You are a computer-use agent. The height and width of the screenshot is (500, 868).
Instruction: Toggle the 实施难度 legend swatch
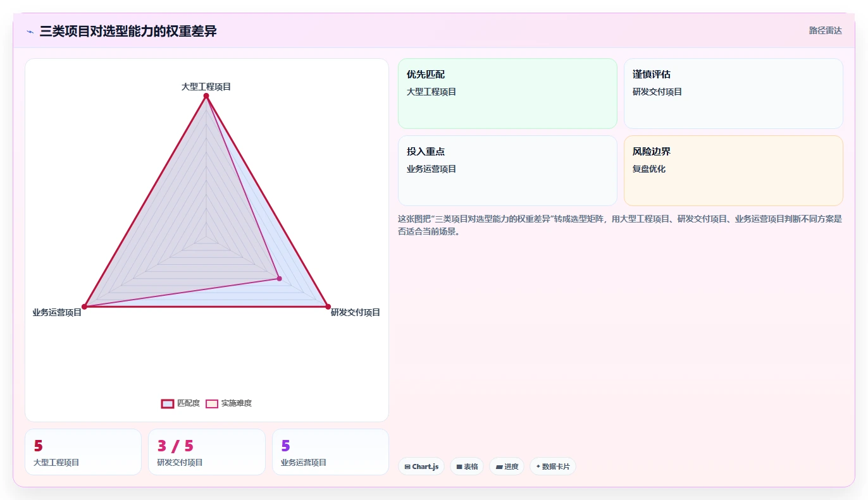point(212,403)
